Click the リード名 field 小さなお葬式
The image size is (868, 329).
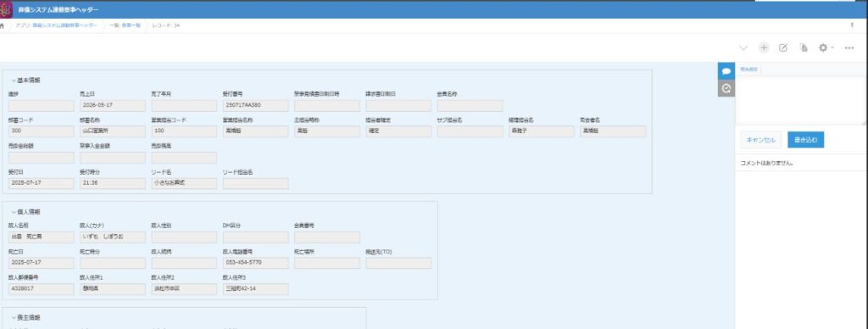point(184,183)
